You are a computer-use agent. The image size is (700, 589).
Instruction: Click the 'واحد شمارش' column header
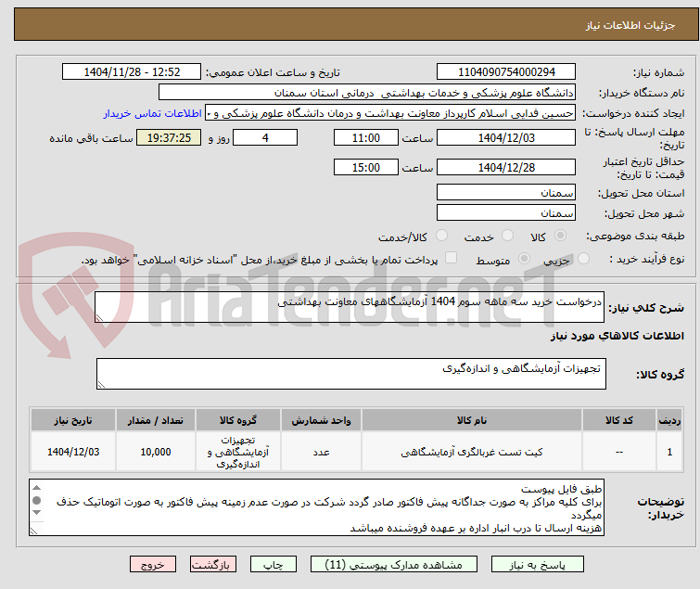(321, 420)
